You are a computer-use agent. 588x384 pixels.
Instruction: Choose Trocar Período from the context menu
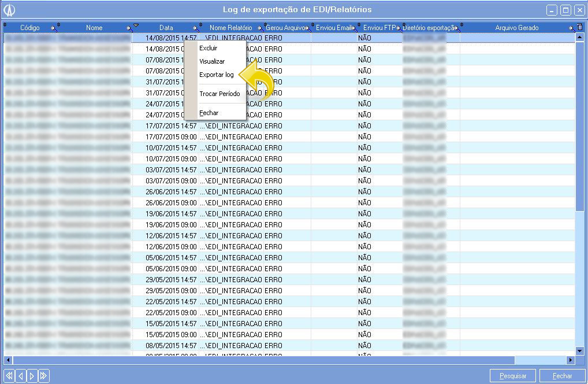219,94
